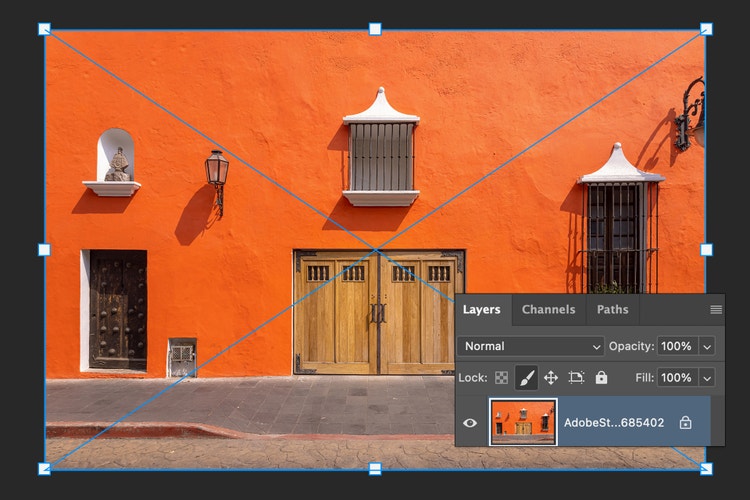
Task: Select the Layers tab
Action: pos(481,310)
